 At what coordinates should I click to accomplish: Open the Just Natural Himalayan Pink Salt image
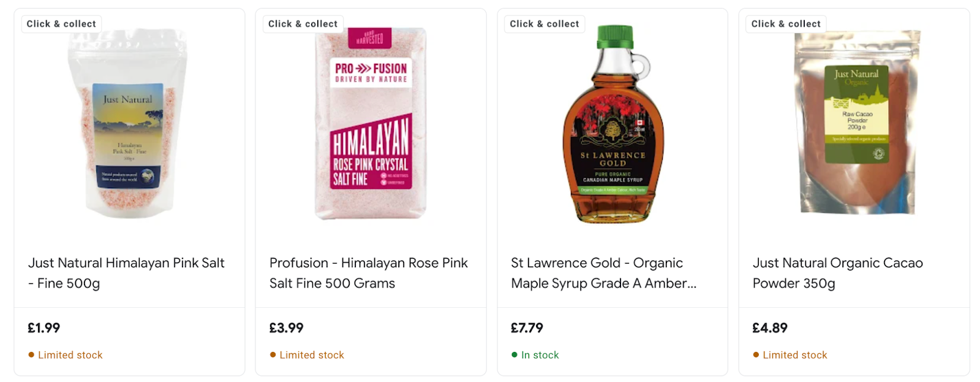coord(127,126)
